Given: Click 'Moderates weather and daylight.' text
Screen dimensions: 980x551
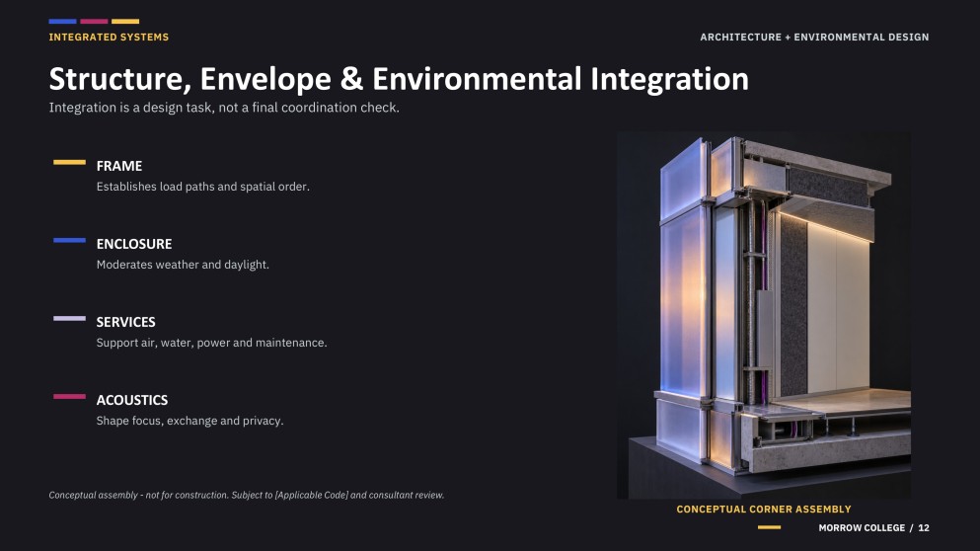Looking at the screenshot, I should pos(183,265).
